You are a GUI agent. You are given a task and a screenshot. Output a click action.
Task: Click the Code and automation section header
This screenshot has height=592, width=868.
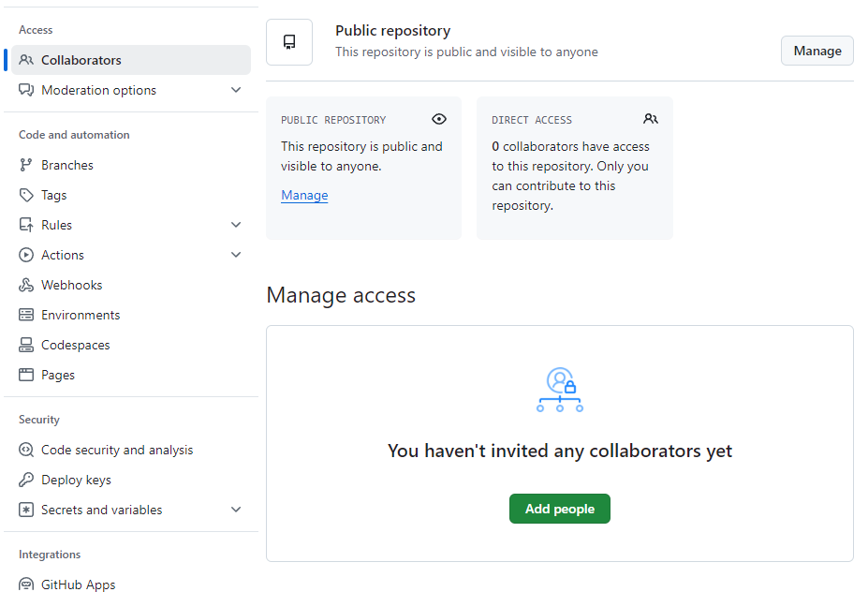(74, 135)
